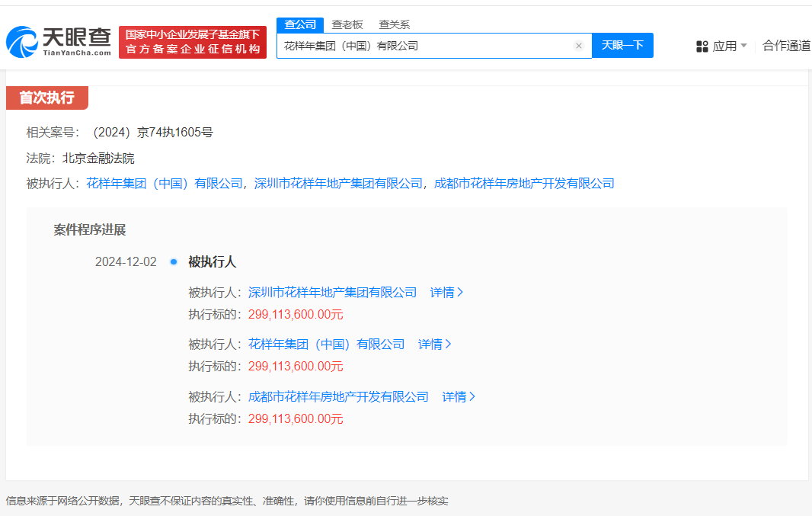
Task: Open 深圳市花样年地产集团有限公司 link in case progress
Action: 332,292
